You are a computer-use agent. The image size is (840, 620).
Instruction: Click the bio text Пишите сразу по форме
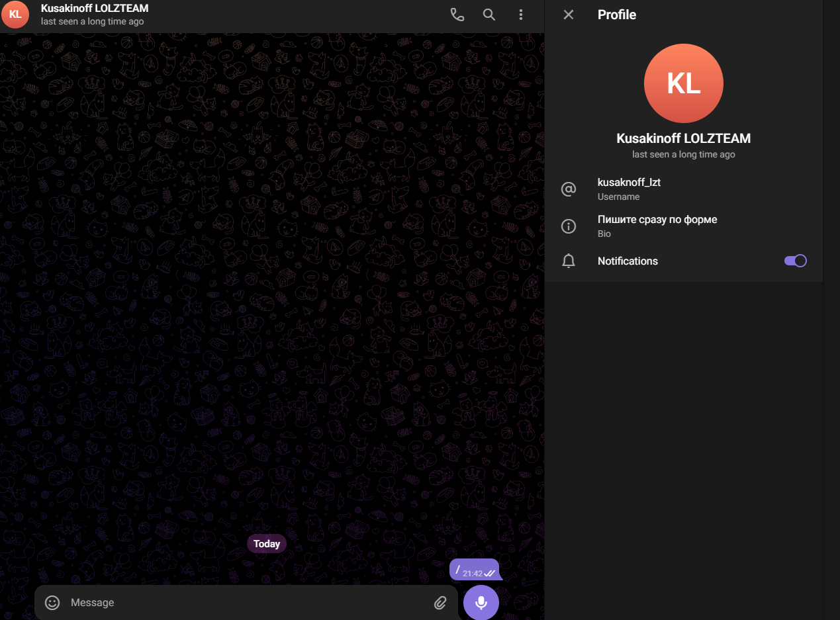coord(657,219)
